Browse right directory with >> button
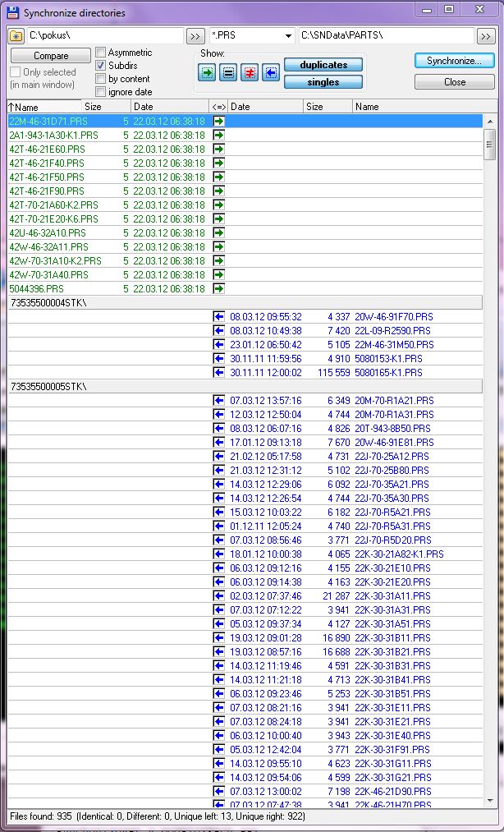 coord(486,36)
